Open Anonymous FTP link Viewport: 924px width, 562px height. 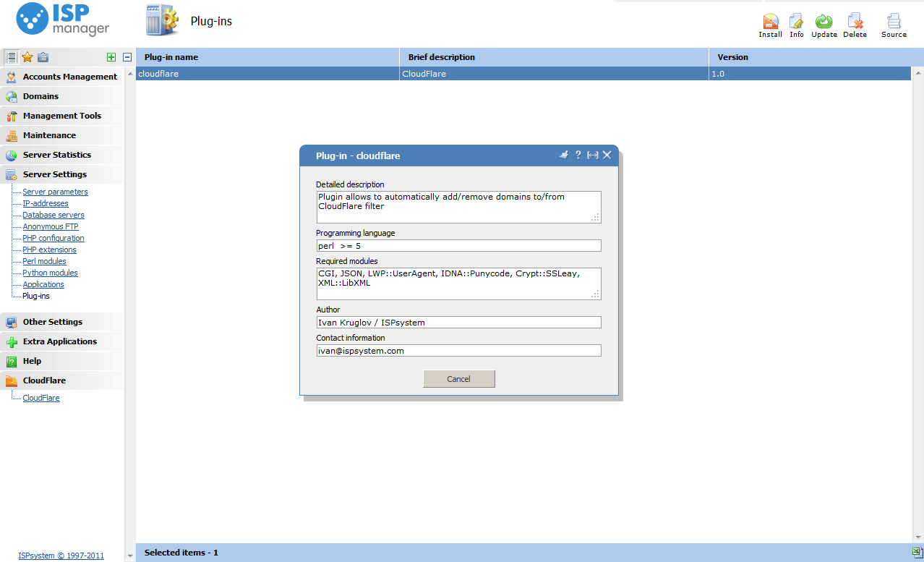(51, 226)
